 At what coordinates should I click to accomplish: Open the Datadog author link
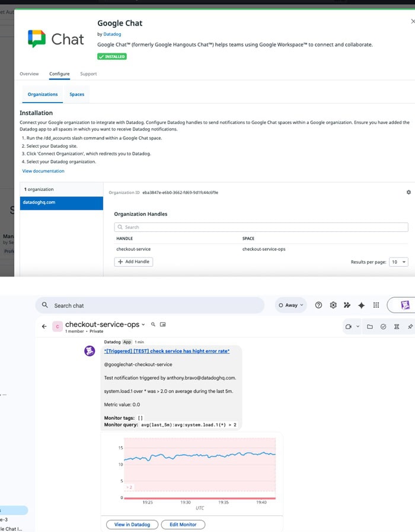coord(112,34)
